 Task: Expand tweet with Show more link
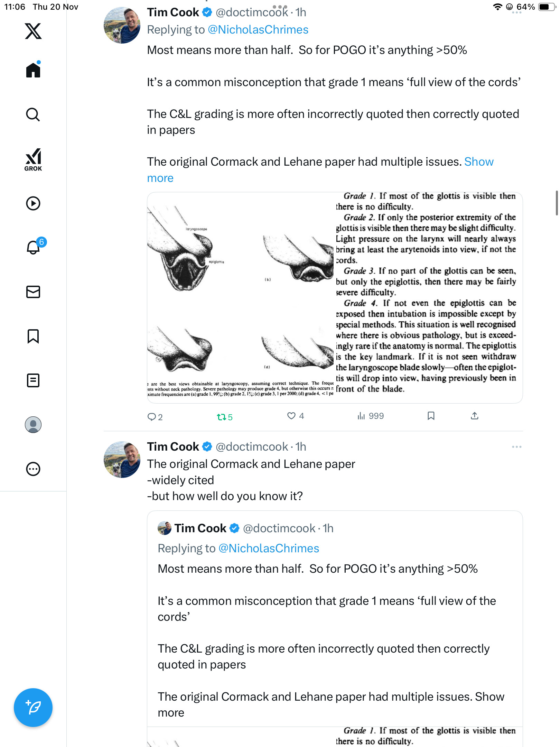click(x=479, y=162)
